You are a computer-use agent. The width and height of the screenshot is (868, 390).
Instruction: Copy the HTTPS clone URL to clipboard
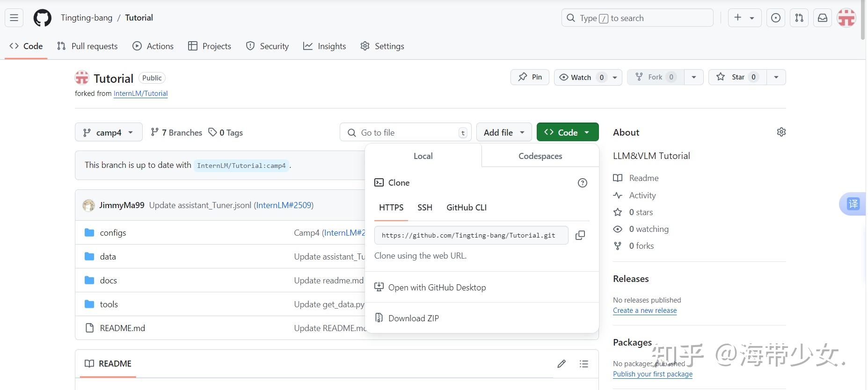[580, 235]
